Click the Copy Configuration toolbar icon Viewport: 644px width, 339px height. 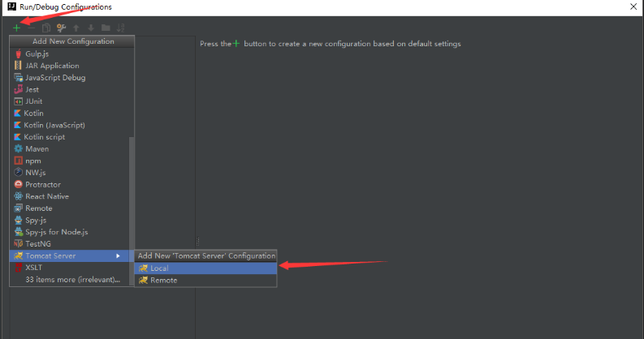46,28
